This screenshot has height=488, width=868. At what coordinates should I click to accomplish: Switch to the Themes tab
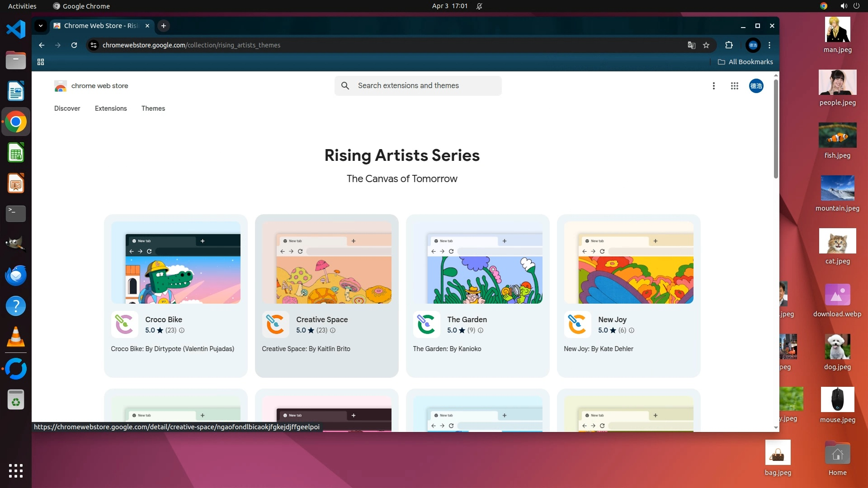pos(153,108)
